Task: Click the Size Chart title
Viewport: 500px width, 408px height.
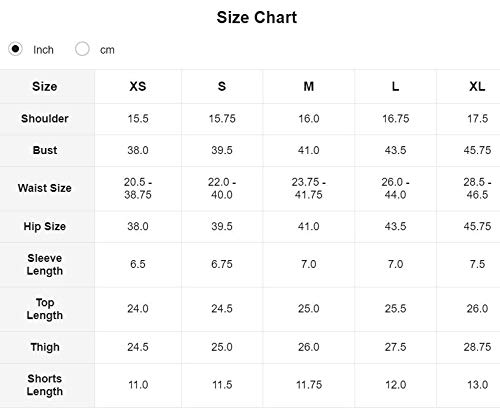Action: click(x=257, y=17)
